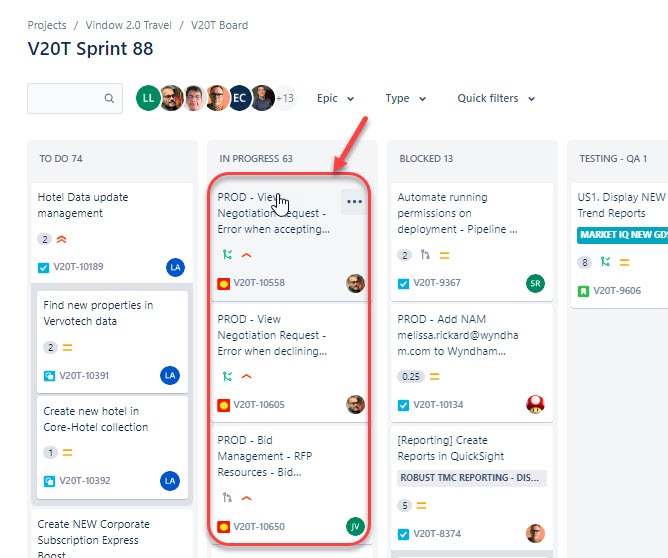The width and height of the screenshot is (668, 558).
Task: Open issue key V20T-10189
Action: pos(78,267)
